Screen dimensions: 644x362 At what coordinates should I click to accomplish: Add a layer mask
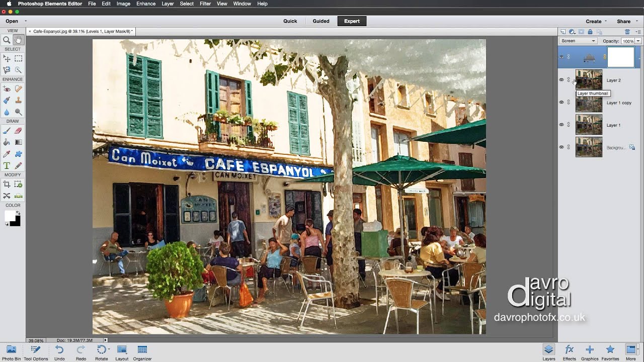581,32
